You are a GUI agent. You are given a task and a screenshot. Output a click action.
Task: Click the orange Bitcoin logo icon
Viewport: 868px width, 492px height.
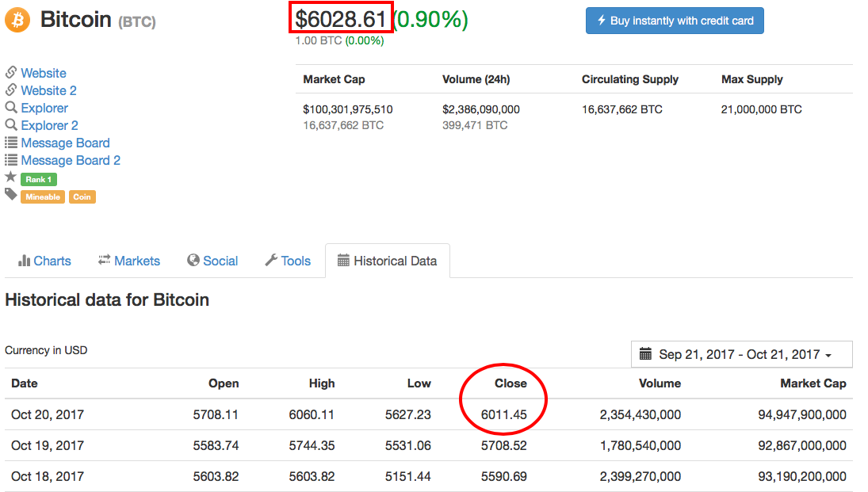click(x=17, y=20)
